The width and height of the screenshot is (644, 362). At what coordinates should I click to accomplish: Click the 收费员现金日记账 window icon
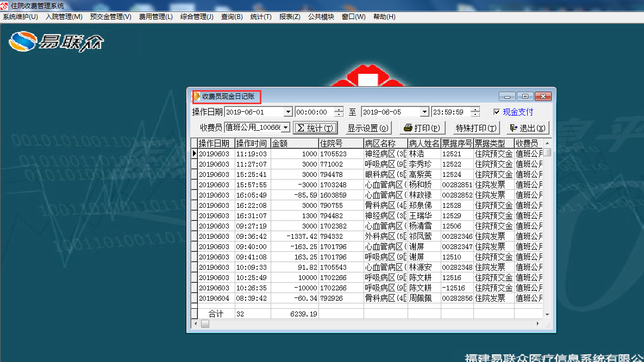click(197, 97)
